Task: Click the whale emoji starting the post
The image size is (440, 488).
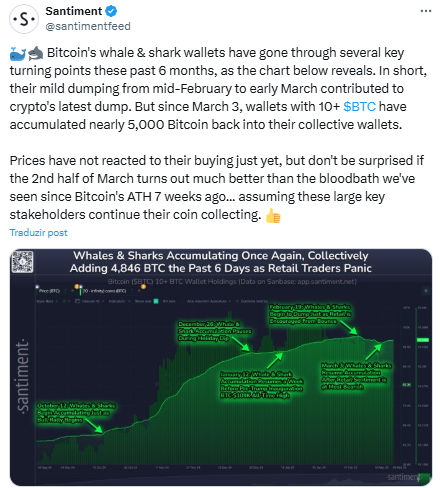Action: pos(18,54)
